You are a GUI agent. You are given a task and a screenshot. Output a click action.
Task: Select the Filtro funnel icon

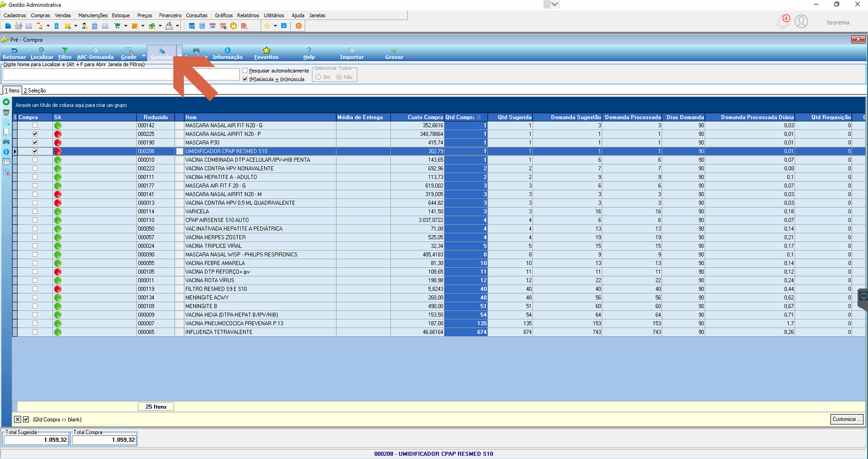point(65,53)
